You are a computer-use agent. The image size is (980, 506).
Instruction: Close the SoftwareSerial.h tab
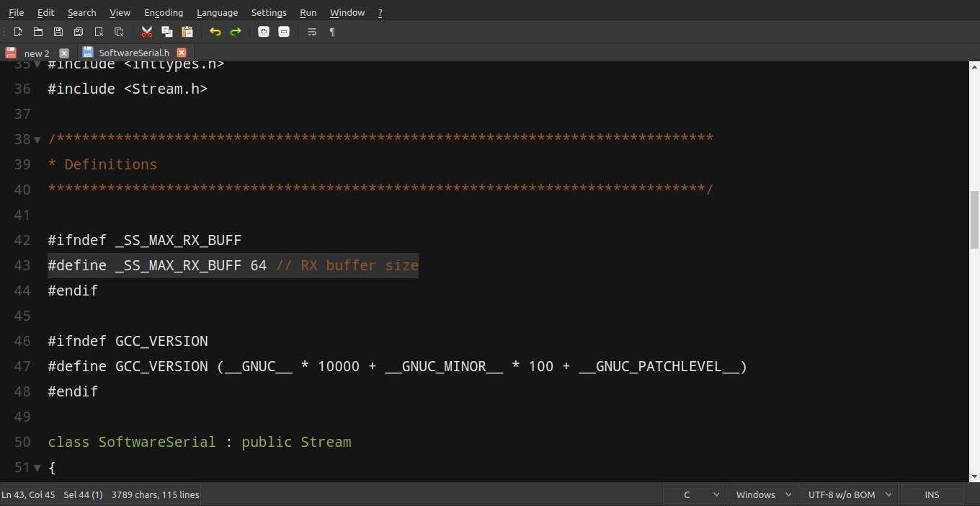pyautogui.click(x=182, y=53)
